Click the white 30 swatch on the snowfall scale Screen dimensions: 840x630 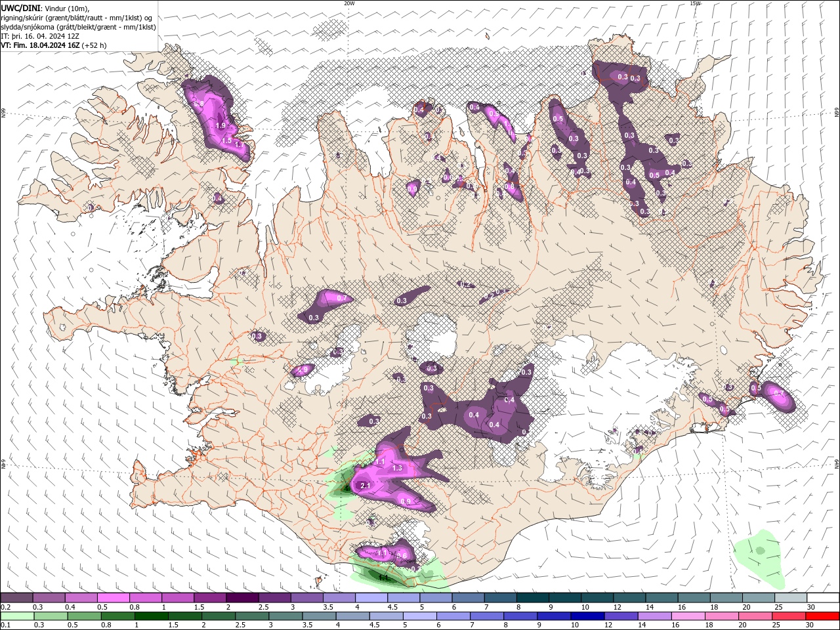(824, 598)
